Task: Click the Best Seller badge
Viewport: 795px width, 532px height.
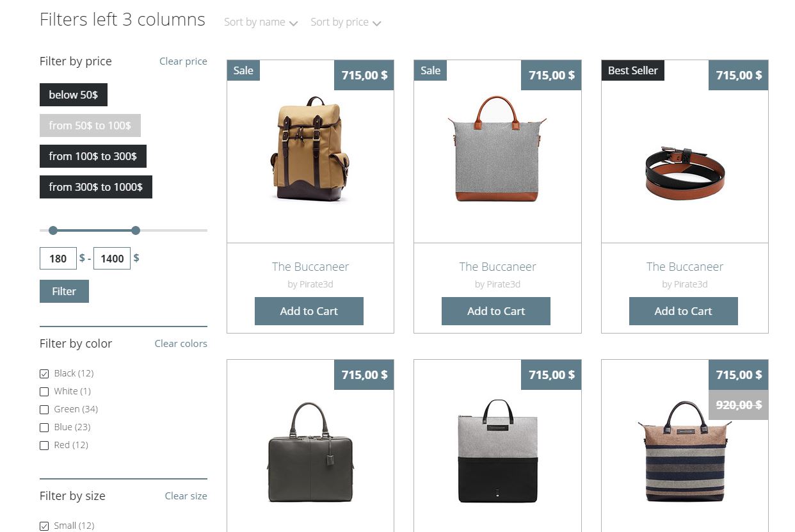Action: click(633, 70)
